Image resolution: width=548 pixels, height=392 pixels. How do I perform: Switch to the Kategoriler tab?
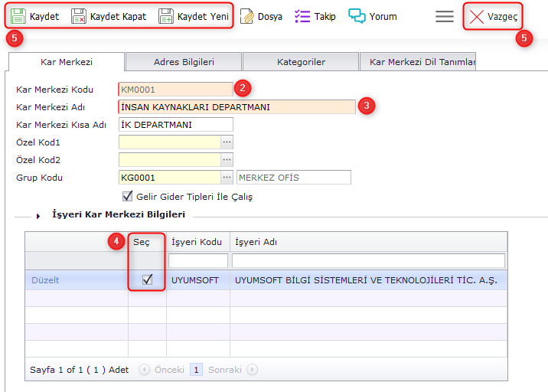tap(301, 62)
